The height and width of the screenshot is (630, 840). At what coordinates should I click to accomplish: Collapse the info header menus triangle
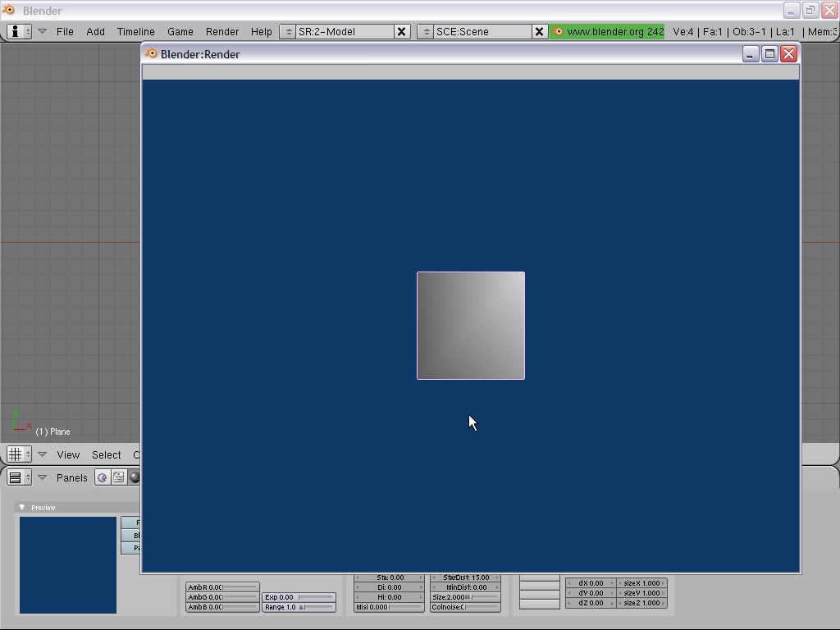(x=42, y=31)
